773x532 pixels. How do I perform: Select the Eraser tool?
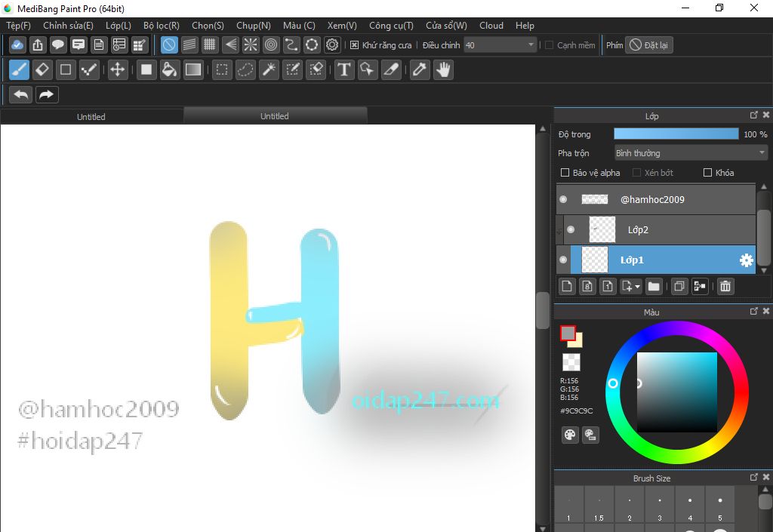[42, 69]
